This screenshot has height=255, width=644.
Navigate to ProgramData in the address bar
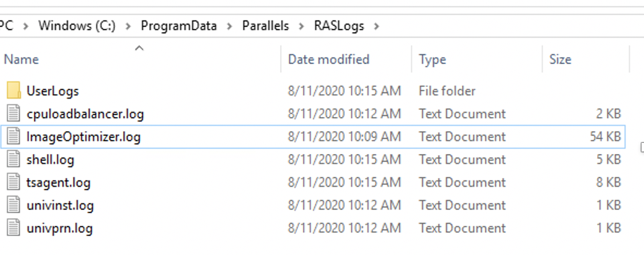pyautogui.click(x=178, y=26)
